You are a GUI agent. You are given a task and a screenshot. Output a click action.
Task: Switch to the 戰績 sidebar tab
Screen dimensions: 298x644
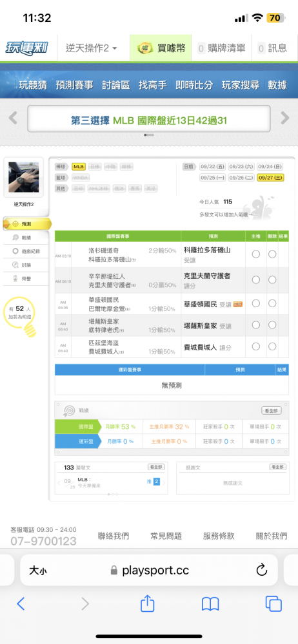(26, 238)
